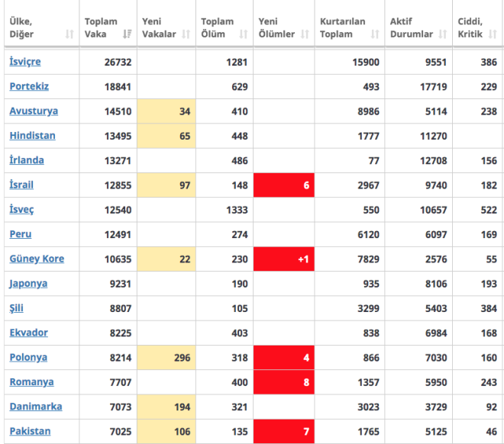Click Polonya's yellow new cases cell 296

coord(166,357)
